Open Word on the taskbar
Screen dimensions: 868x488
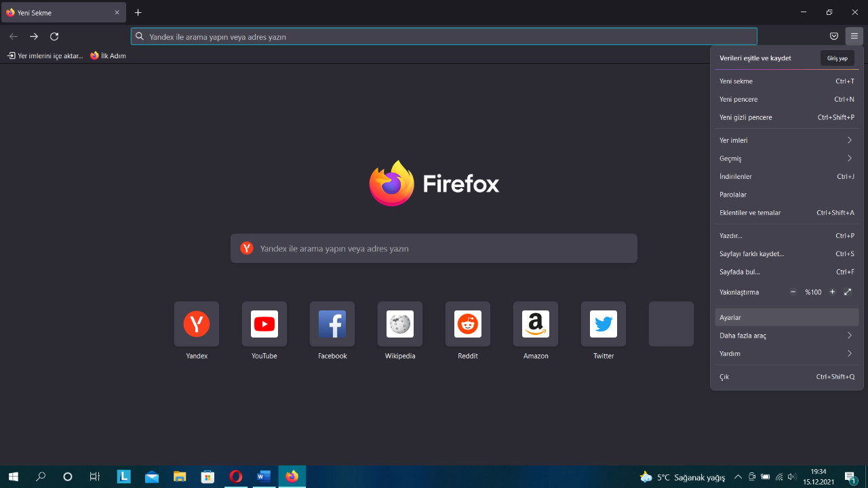pos(264,476)
